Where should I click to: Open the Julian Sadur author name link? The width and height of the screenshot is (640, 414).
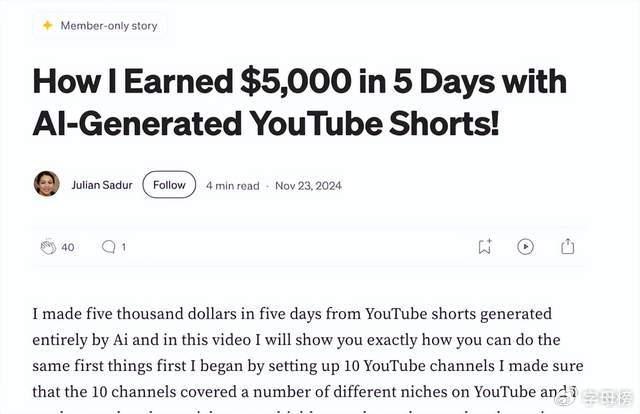click(x=100, y=185)
